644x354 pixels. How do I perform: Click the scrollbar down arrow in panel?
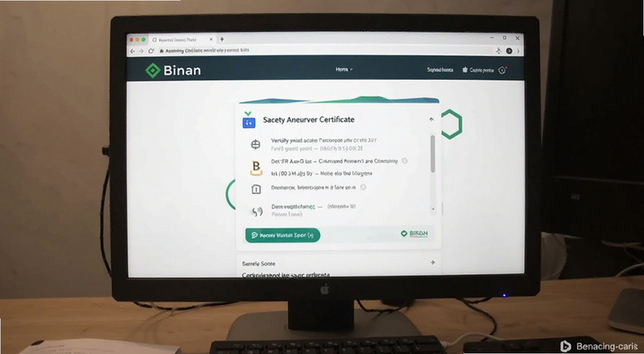pos(433,209)
